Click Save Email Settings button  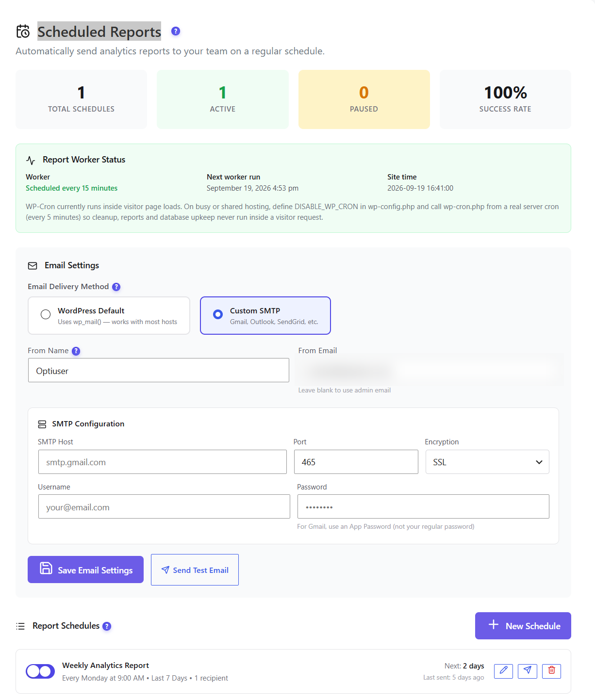(x=85, y=570)
